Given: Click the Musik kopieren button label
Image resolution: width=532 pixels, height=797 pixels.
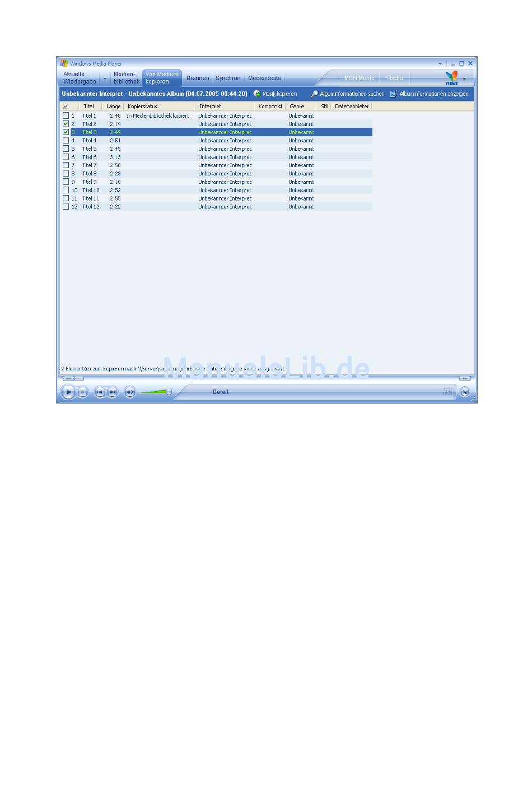Looking at the screenshot, I should (280, 94).
